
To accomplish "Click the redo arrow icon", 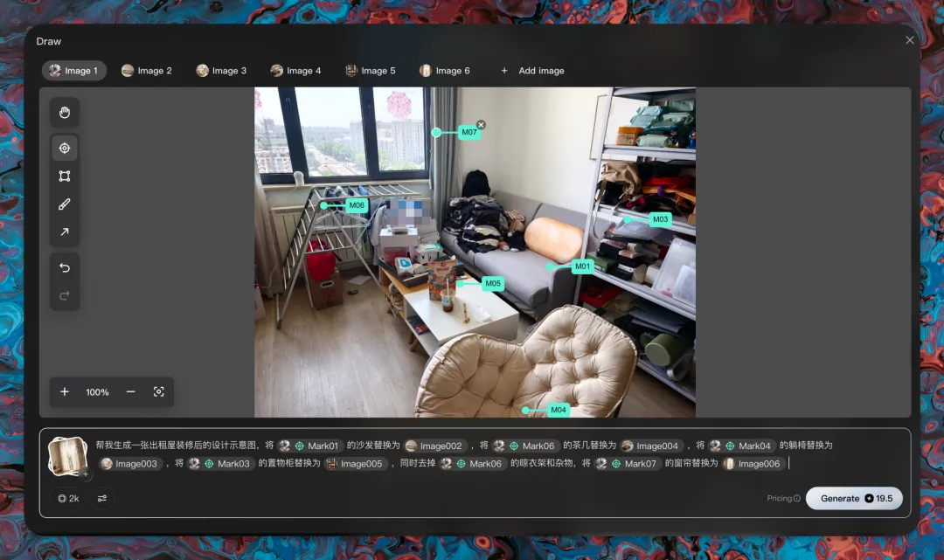I will [x=65, y=296].
